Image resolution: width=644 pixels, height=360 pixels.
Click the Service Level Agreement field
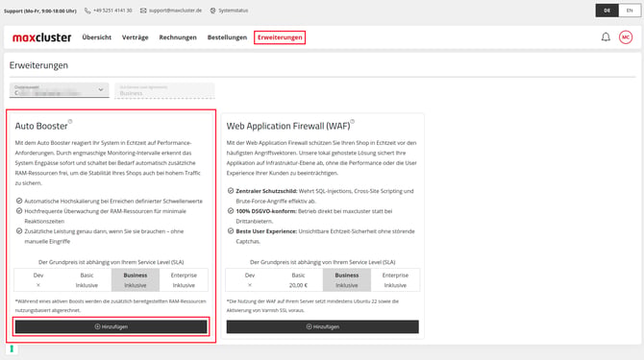click(x=164, y=90)
